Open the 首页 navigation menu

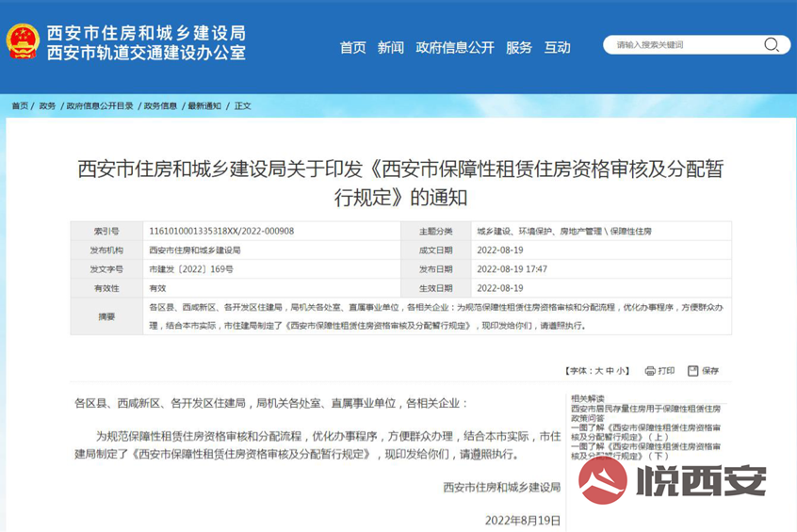pos(352,47)
